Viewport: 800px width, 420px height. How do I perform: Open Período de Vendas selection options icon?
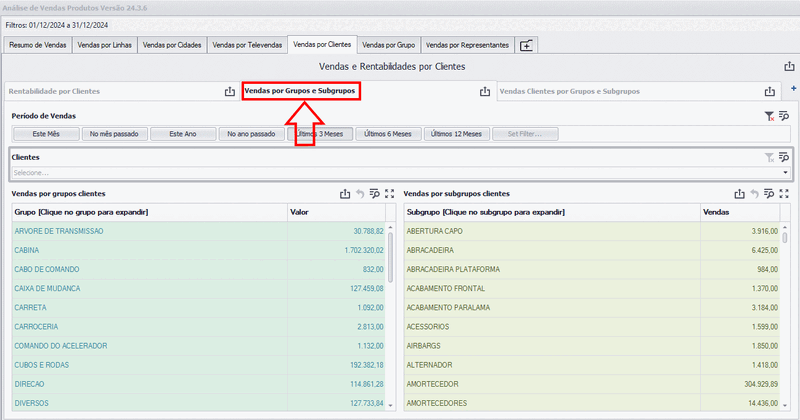point(784,116)
